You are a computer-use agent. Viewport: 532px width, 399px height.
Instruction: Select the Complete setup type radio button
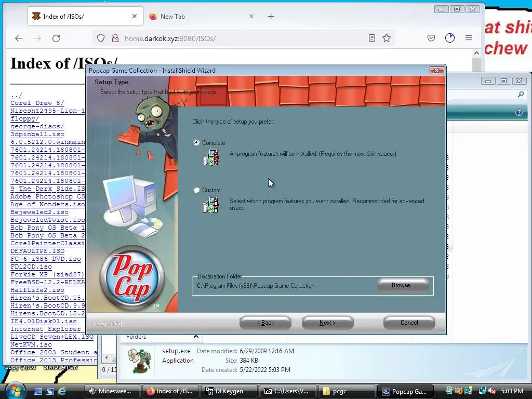pos(196,142)
